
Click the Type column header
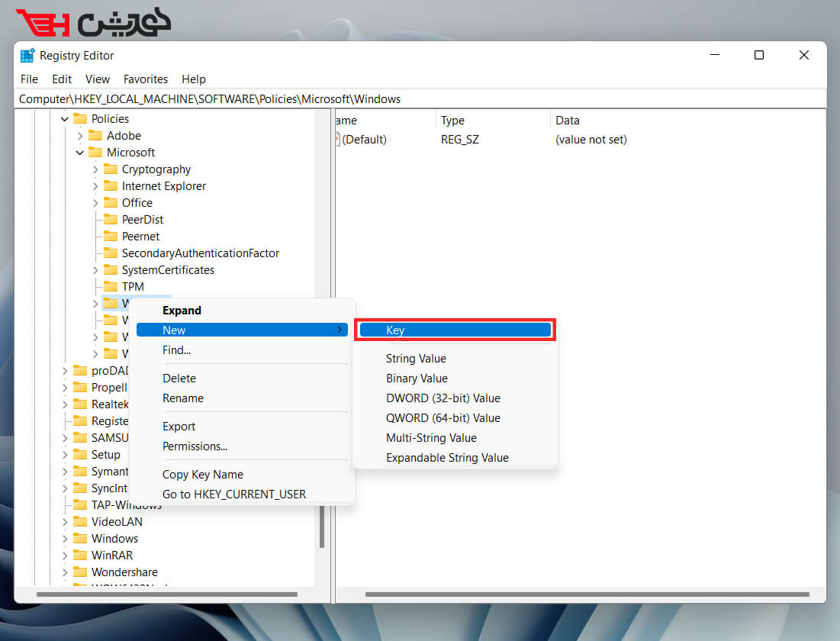452,121
